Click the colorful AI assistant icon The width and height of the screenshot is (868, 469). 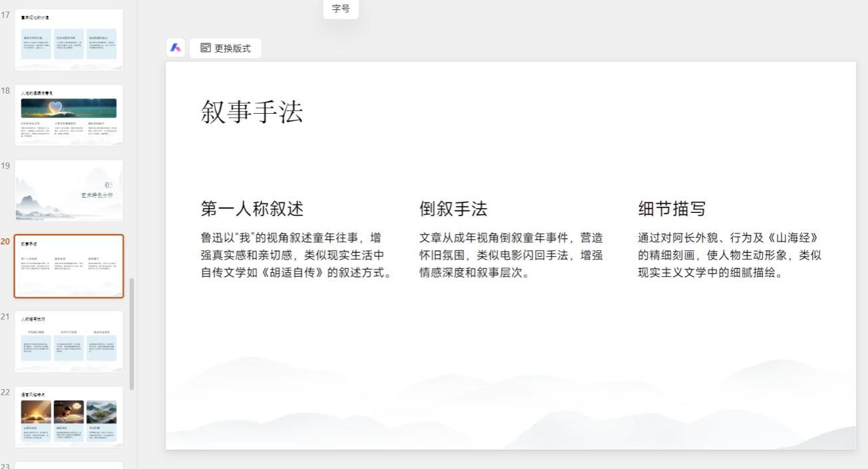[x=176, y=48]
